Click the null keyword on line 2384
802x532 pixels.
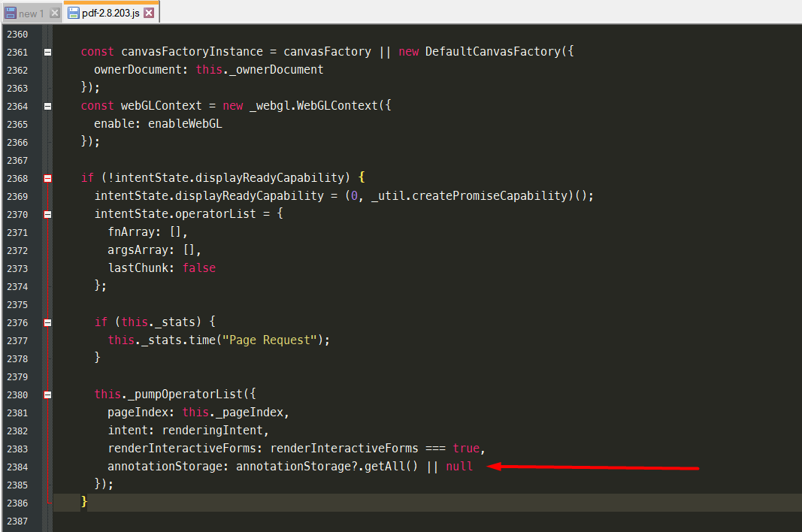tap(459, 467)
